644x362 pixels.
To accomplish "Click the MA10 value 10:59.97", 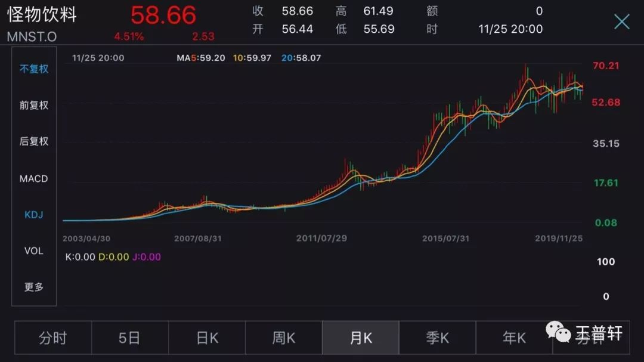I will pyautogui.click(x=252, y=58).
